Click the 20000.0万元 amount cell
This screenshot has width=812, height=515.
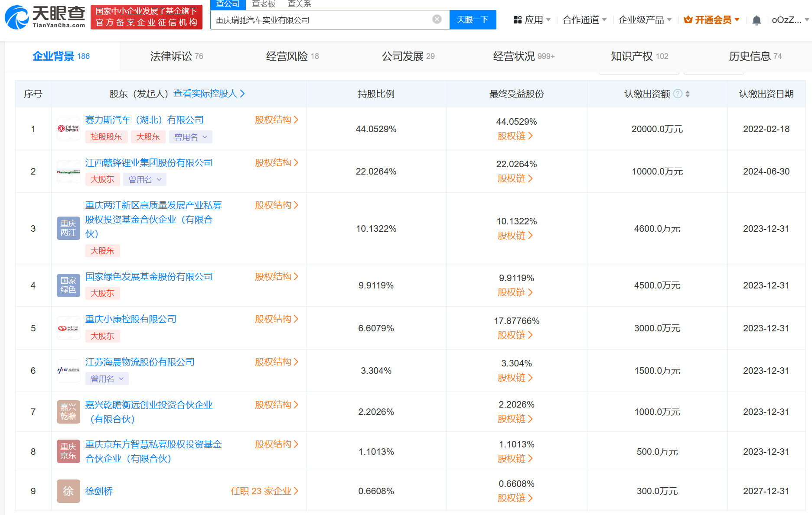(x=657, y=129)
